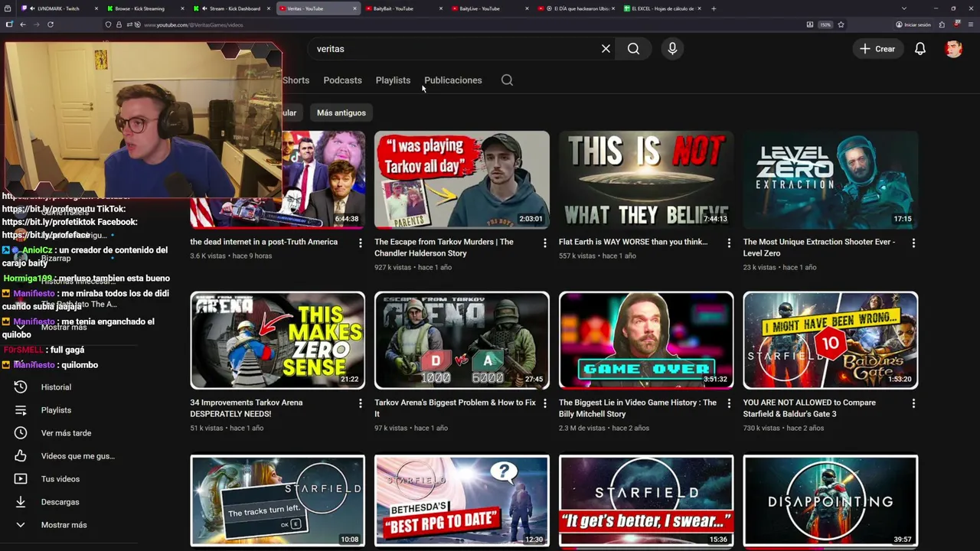Reload the page in the browser
The height and width of the screenshot is (551, 980).
click(51, 24)
